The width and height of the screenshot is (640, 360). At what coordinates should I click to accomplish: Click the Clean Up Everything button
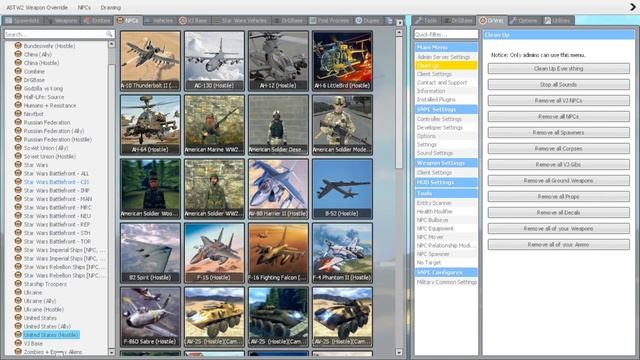[559, 69]
